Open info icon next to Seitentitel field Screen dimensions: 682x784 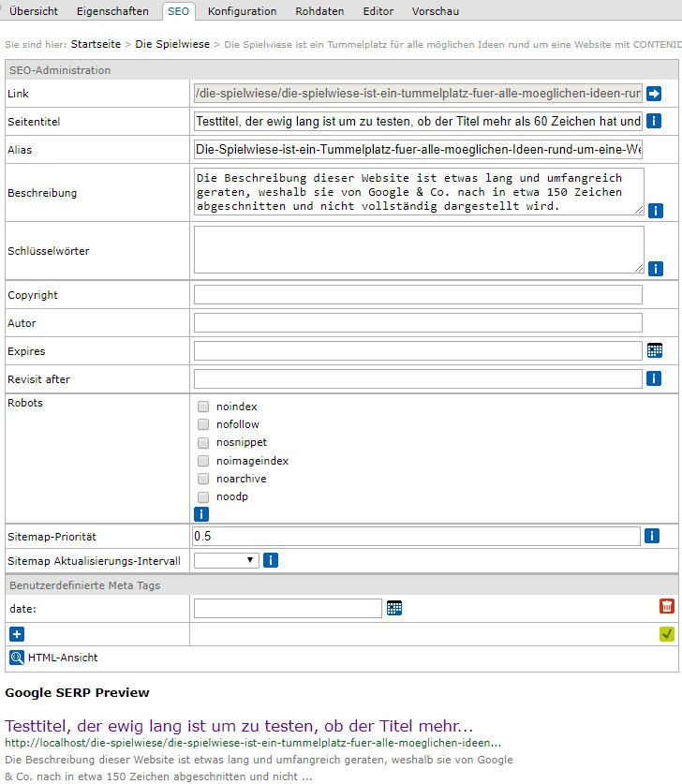[654, 122]
